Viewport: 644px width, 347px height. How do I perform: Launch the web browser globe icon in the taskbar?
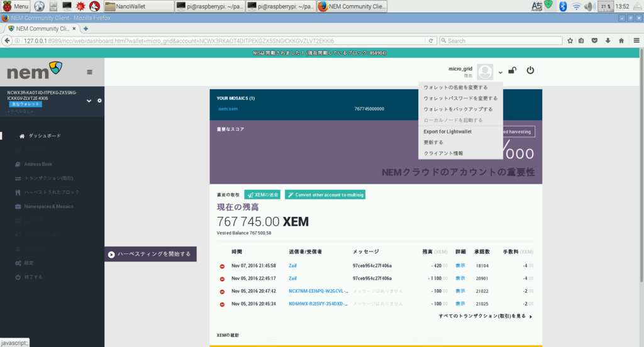pyautogui.click(x=39, y=6)
